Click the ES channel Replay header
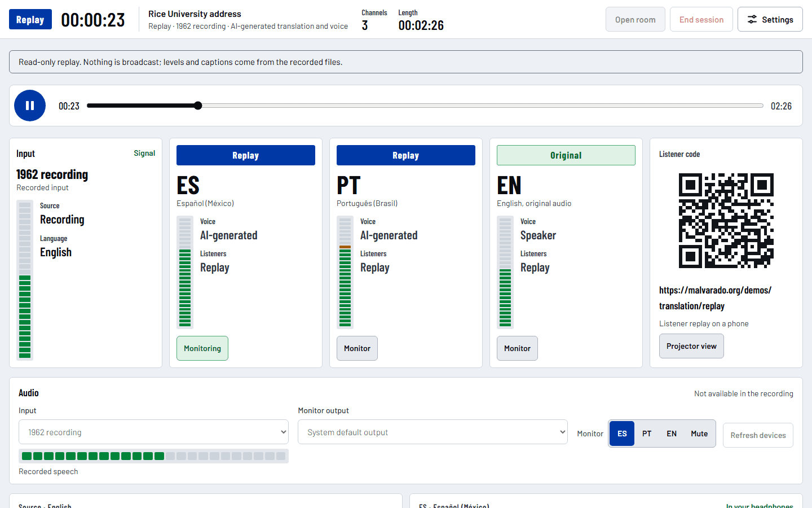This screenshot has width=812, height=508. (x=246, y=155)
